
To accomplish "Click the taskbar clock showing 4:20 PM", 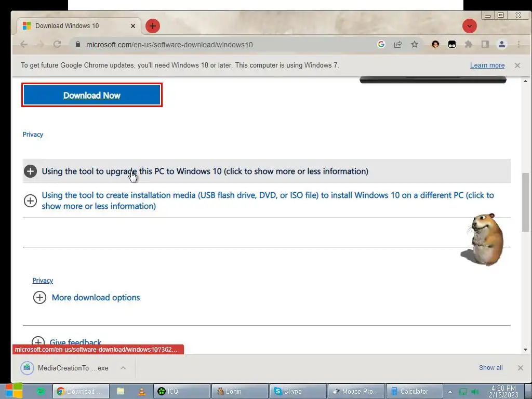I will [503, 391].
